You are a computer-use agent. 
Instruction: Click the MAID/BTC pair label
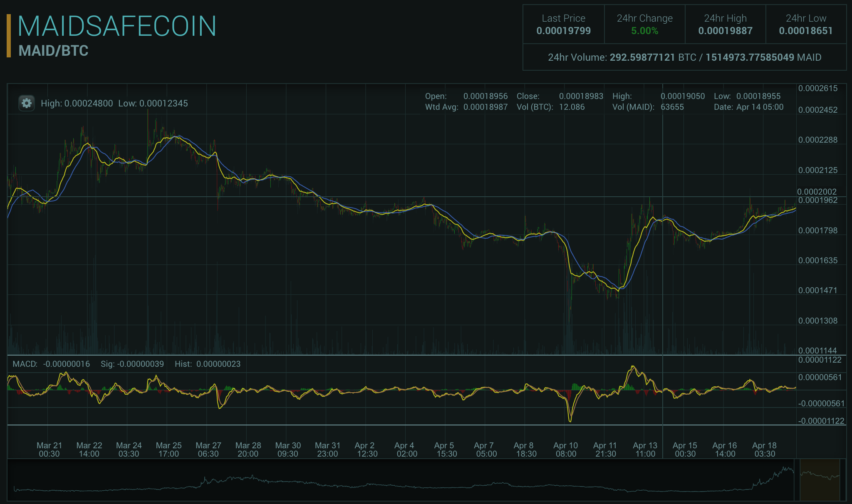click(x=53, y=51)
